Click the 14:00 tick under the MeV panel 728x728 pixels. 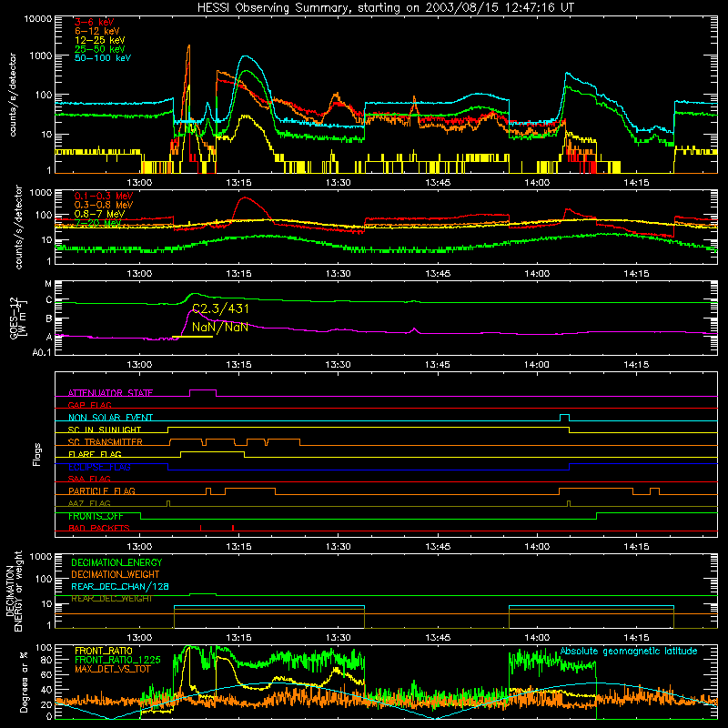click(537, 274)
